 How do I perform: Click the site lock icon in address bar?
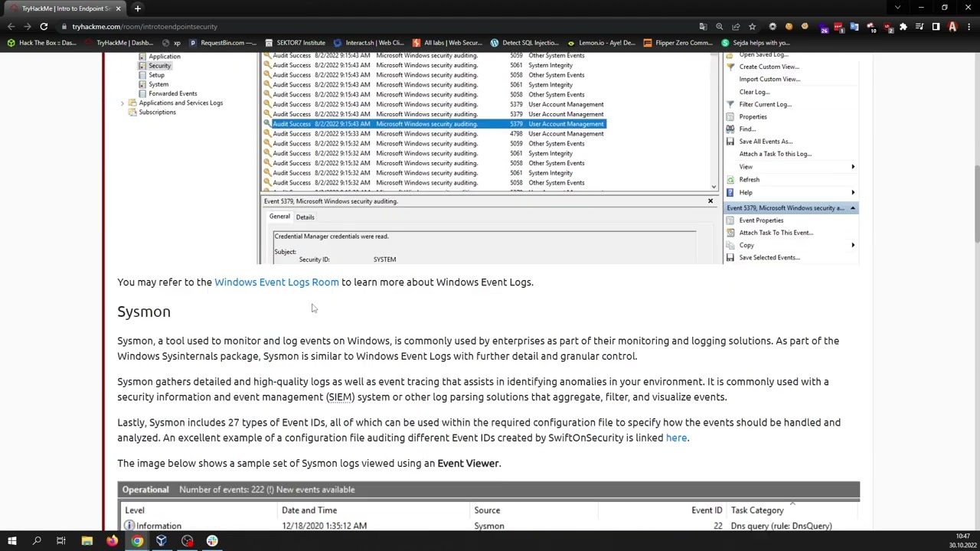(x=64, y=27)
